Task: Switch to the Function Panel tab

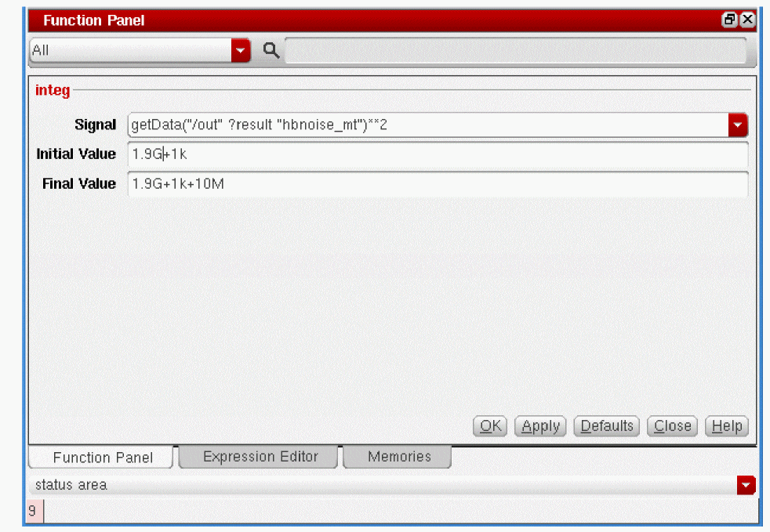Action: (x=101, y=458)
